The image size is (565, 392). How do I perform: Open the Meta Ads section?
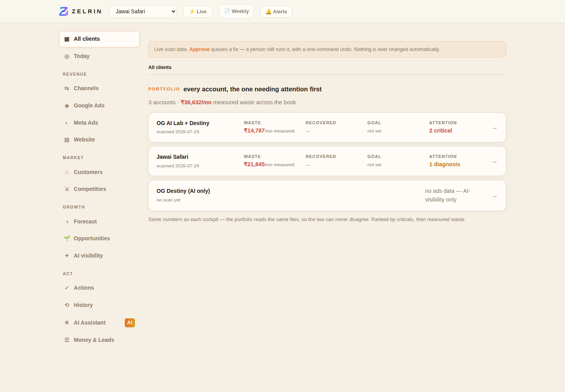tap(99, 123)
